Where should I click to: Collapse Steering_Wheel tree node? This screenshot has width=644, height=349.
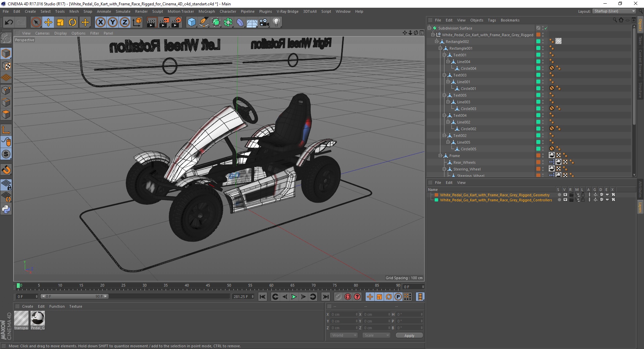(x=444, y=169)
